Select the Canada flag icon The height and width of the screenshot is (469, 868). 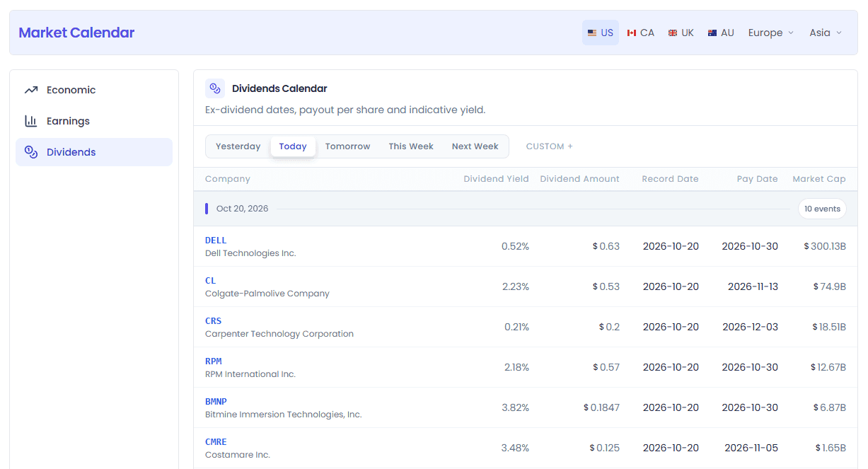click(632, 33)
